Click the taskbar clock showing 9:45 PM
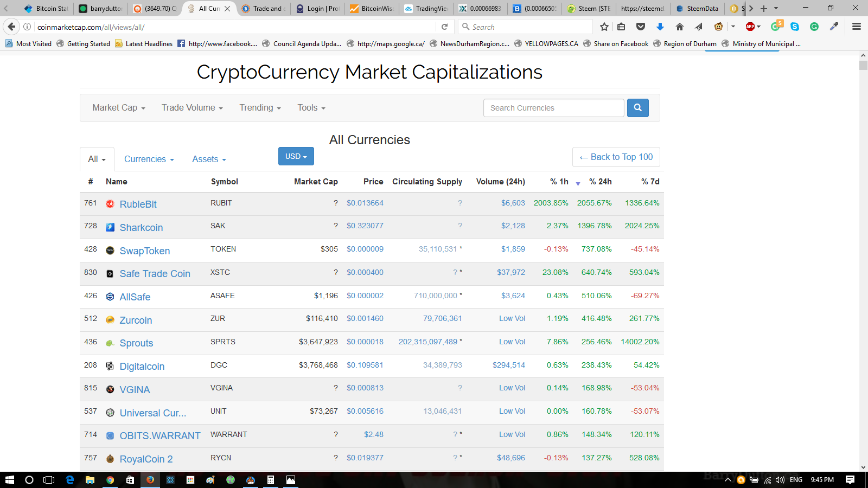 (822, 480)
